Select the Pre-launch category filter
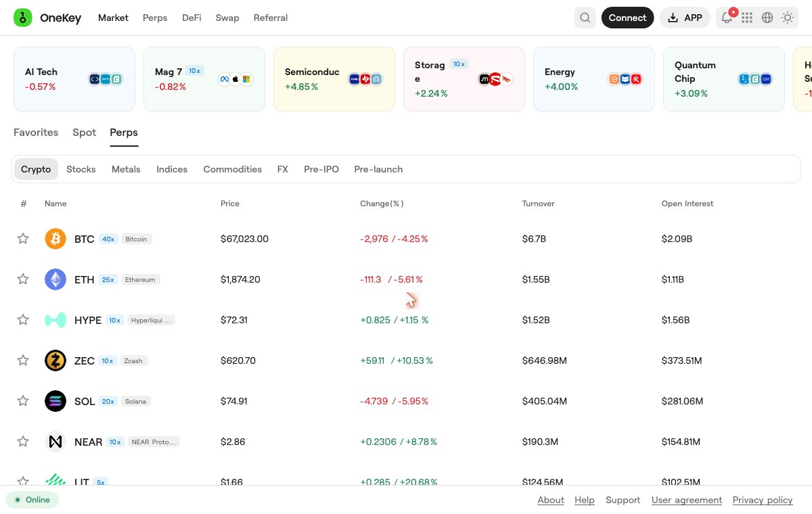This screenshot has height=514, width=812. (378, 169)
